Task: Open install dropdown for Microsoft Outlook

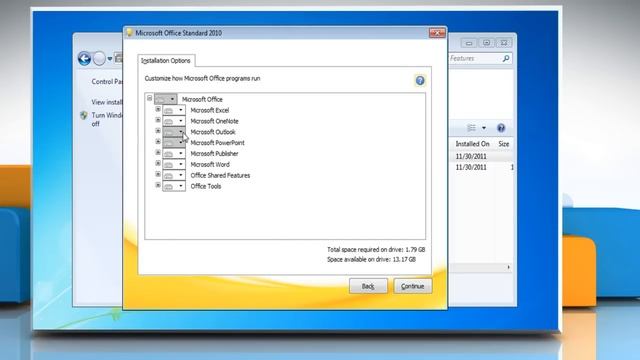Action: pos(174,131)
